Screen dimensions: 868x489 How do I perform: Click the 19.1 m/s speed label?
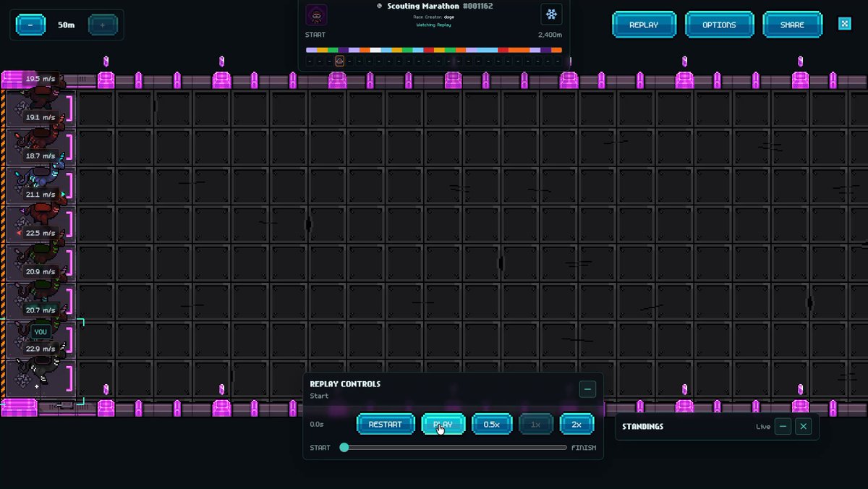tap(41, 117)
